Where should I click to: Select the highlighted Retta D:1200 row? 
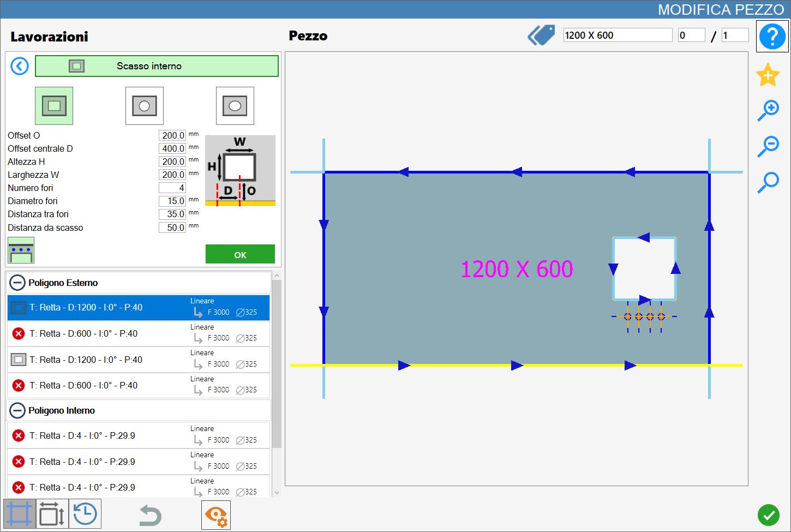(139, 308)
